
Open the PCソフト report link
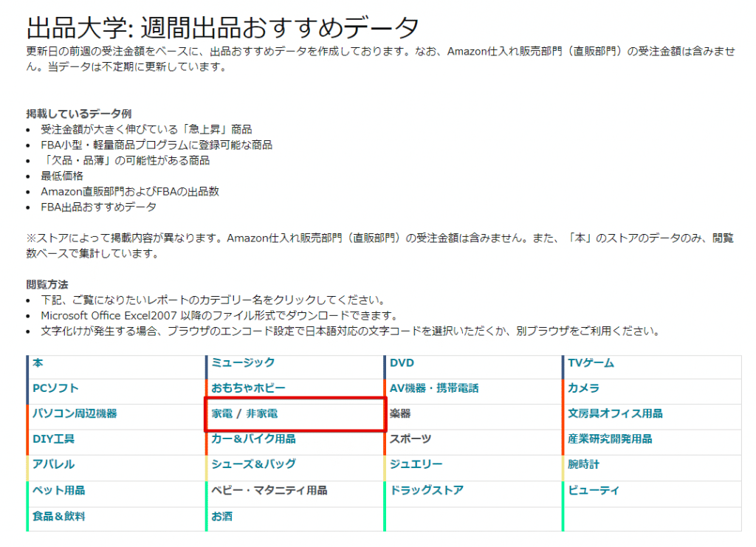55,388
